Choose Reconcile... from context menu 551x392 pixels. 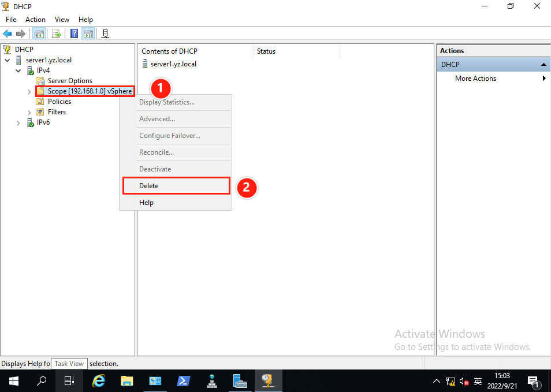coord(176,152)
